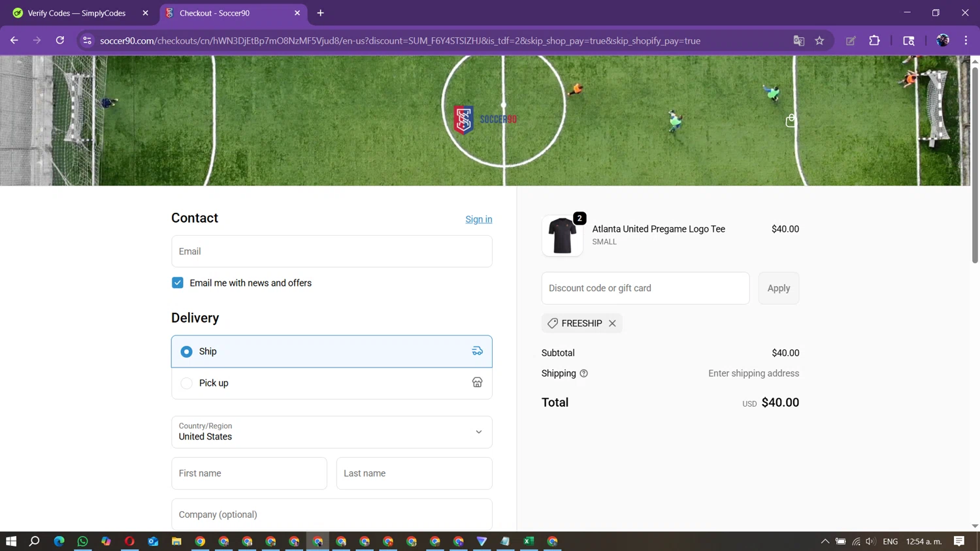Click the Soccer90 logo in the banner

click(485, 119)
